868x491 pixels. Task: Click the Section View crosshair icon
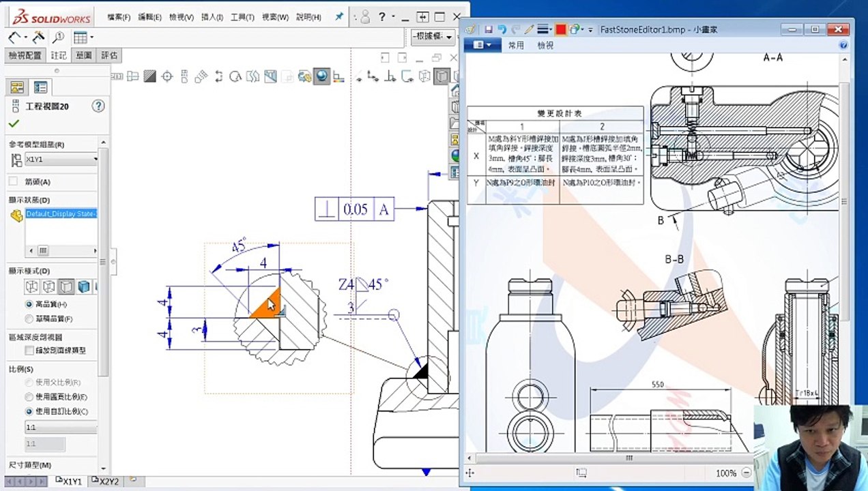tap(167, 76)
